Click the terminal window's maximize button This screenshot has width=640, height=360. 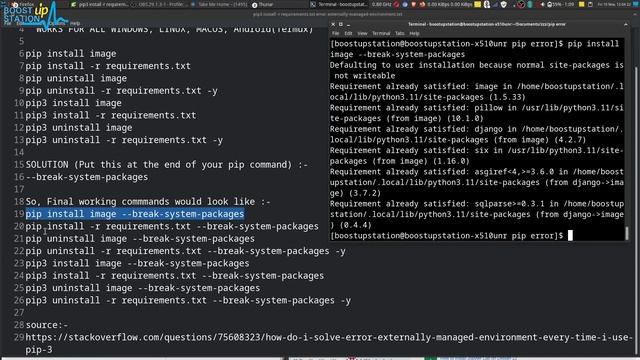340,24
